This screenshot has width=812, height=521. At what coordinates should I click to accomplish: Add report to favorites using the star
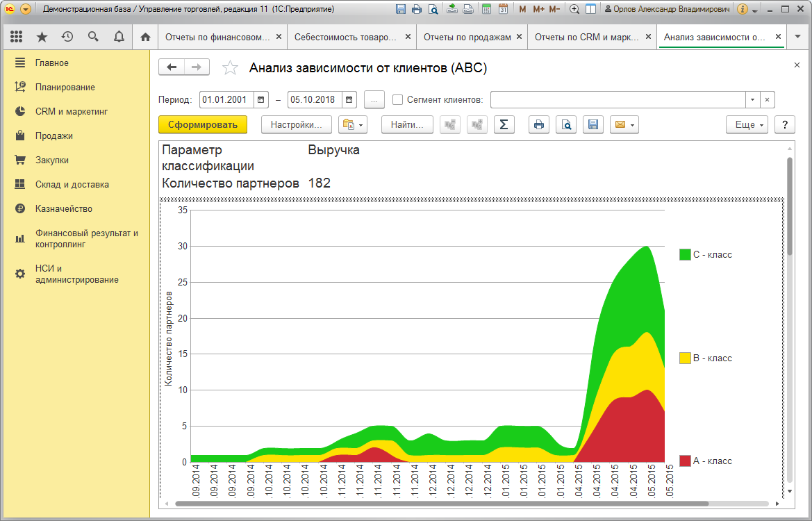pos(230,68)
